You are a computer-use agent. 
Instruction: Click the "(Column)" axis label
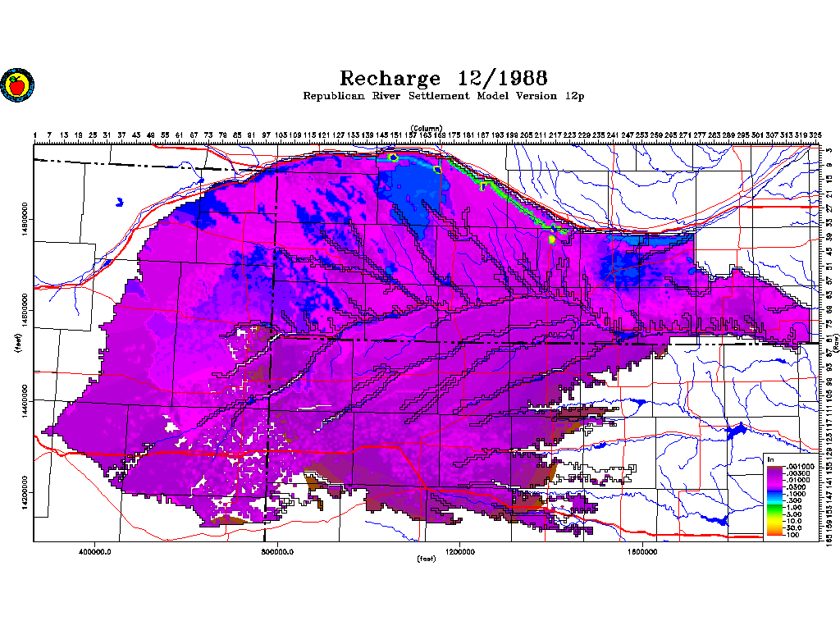coord(427,128)
